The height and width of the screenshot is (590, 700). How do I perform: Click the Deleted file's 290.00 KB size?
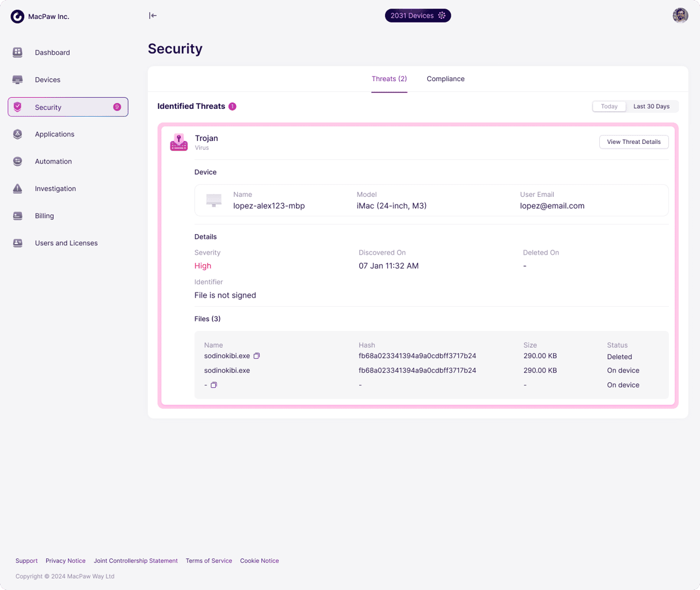540,356
